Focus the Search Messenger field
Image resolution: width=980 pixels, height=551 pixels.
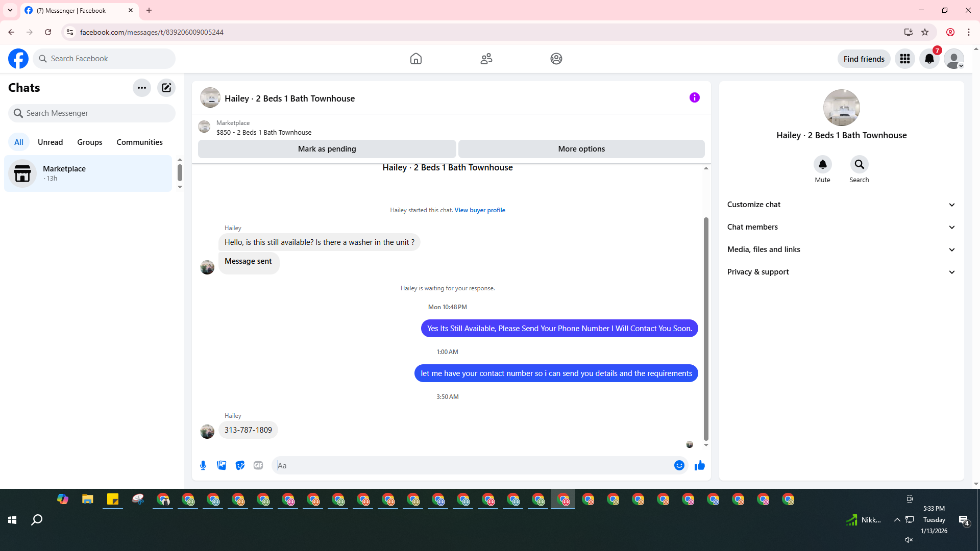pyautogui.click(x=92, y=113)
